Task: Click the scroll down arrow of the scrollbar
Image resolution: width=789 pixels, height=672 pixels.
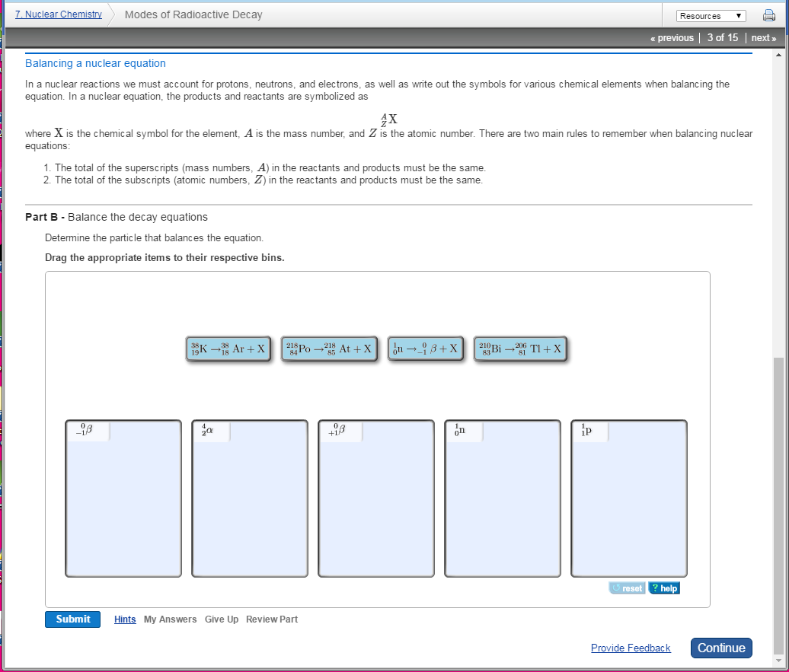Action: pyautogui.click(x=779, y=661)
